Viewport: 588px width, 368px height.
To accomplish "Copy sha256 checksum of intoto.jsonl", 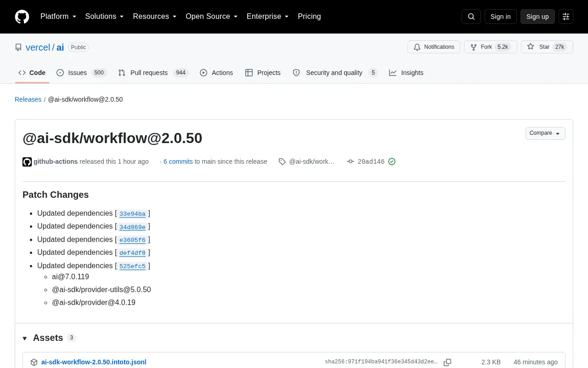I will (x=447, y=362).
